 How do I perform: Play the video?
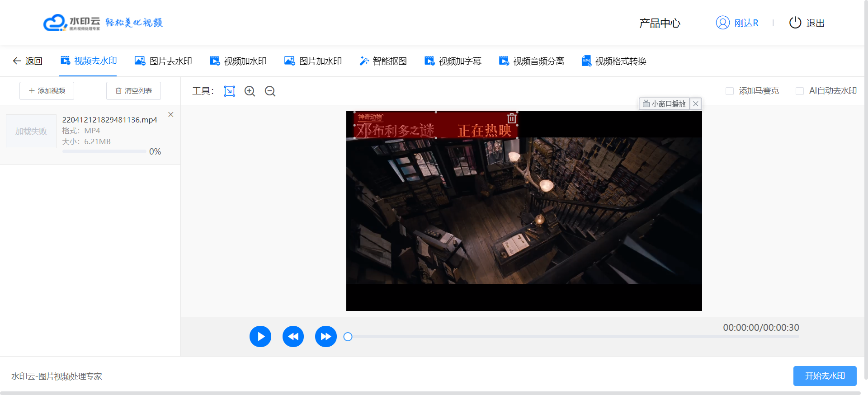click(260, 337)
